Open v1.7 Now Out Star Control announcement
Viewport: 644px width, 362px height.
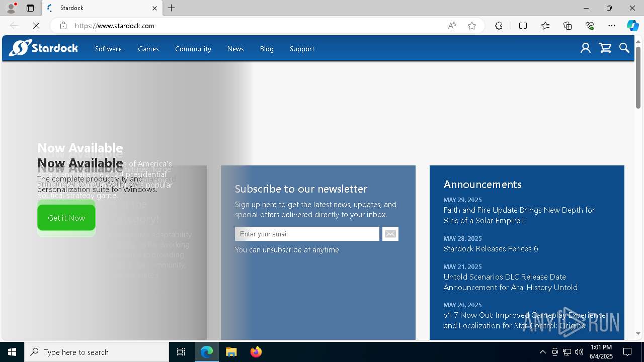pos(525,320)
